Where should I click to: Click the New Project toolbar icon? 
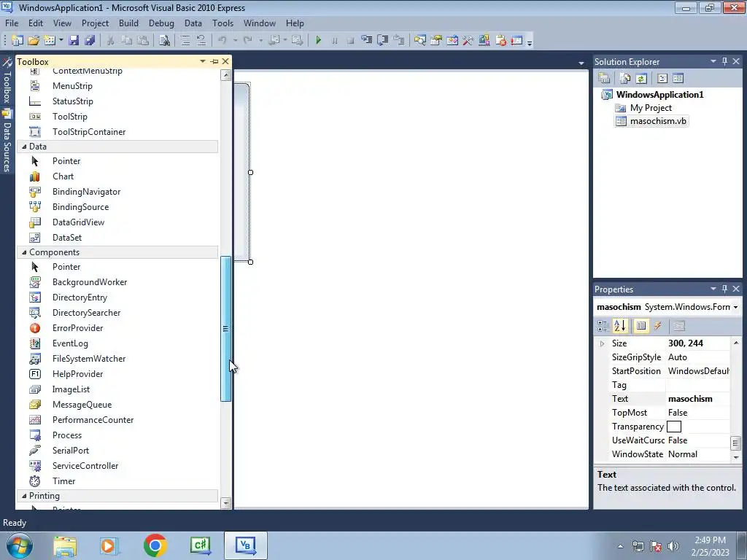pos(18,41)
